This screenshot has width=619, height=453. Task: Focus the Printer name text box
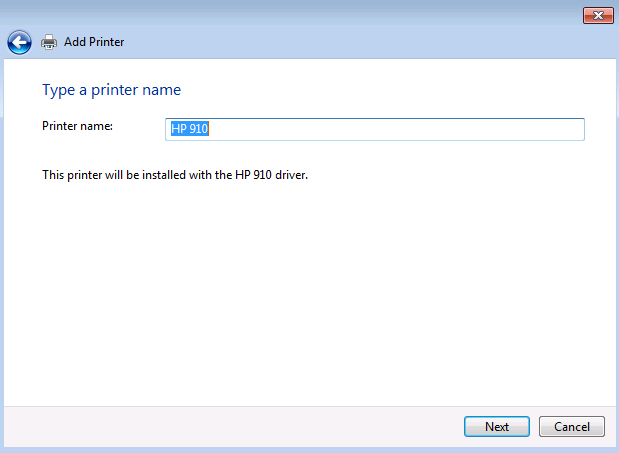coord(375,129)
